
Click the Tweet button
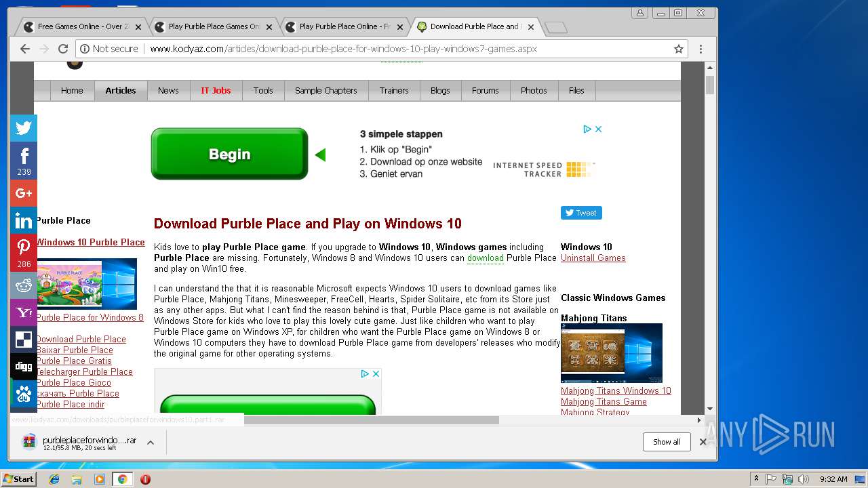581,213
